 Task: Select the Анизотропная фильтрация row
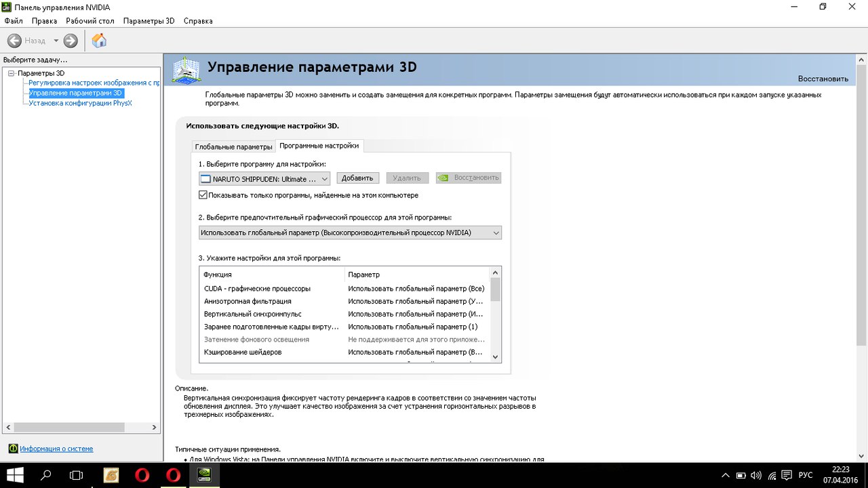click(345, 301)
